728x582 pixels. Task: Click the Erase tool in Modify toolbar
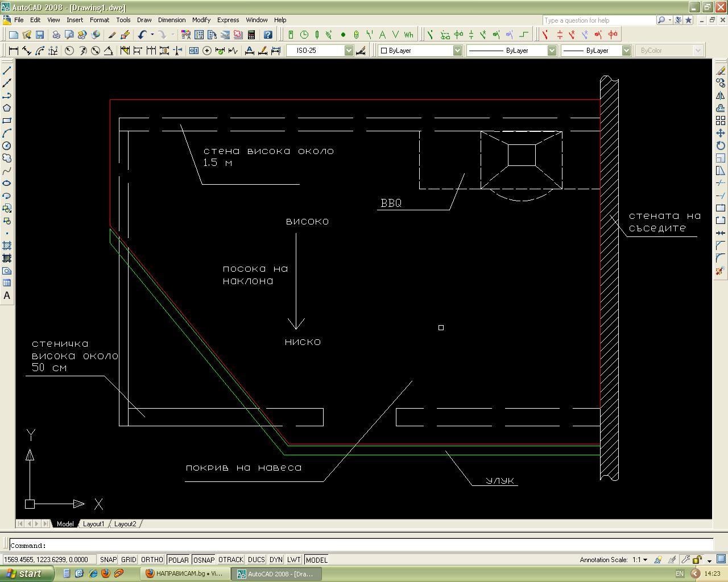(721, 71)
